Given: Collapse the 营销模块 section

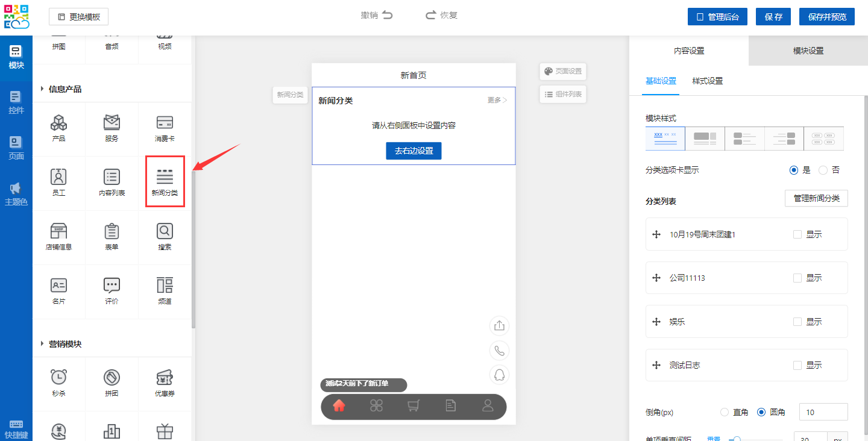Looking at the screenshot, I should pos(42,344).
